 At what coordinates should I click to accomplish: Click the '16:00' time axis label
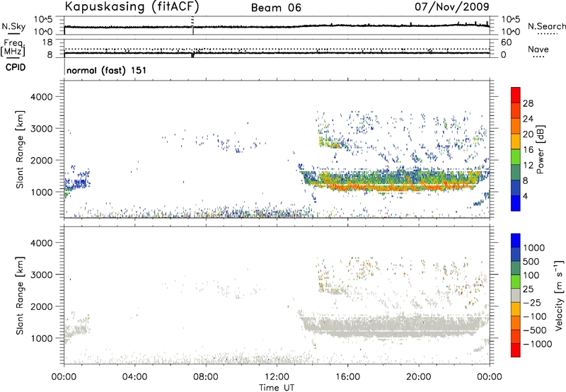347,377
